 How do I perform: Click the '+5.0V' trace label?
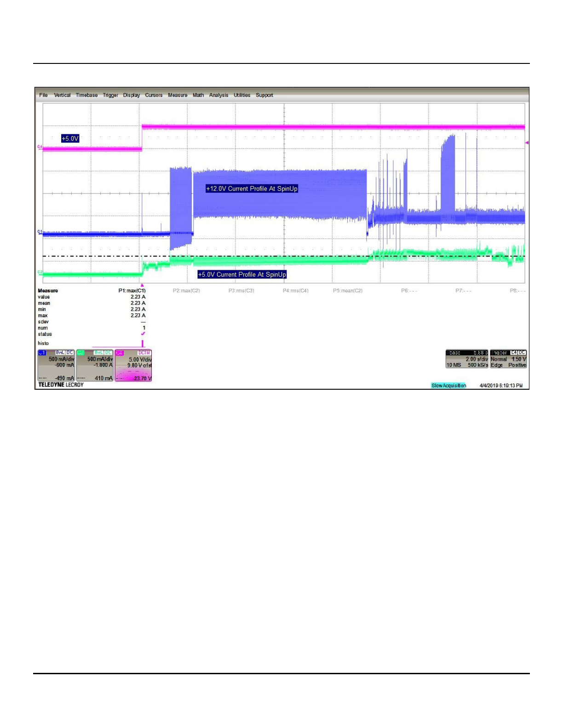(70, 138)
